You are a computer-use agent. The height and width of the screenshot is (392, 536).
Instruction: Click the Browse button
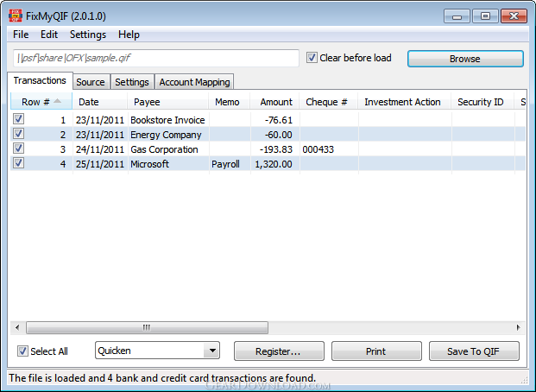(465, 59)
